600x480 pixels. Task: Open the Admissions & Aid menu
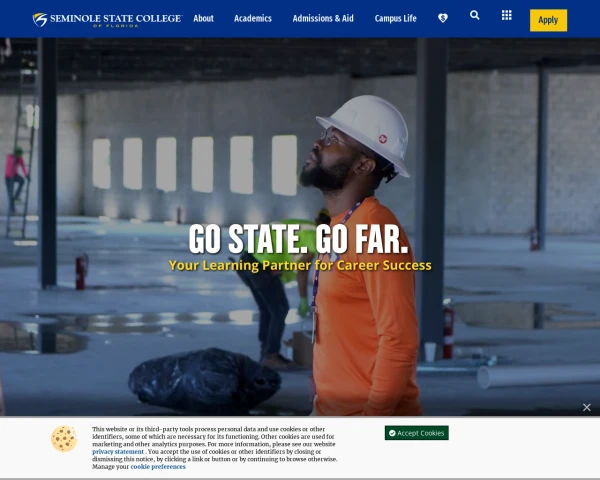[323, 18]
